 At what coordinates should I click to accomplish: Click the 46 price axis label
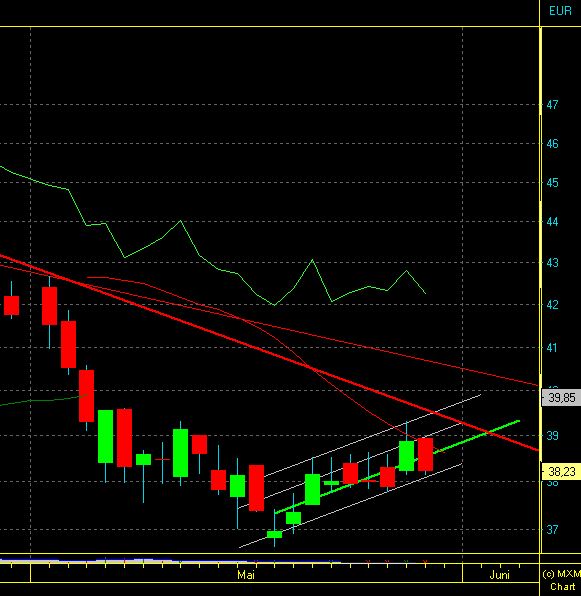coord(552,144)
